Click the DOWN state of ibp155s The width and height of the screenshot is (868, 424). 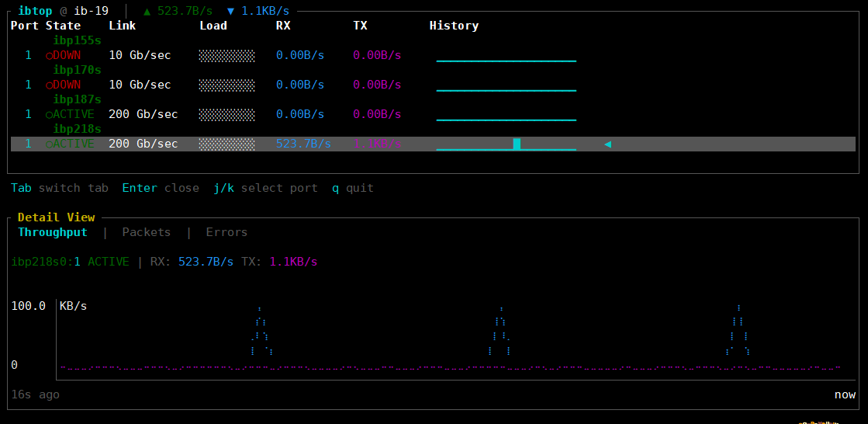pos(63,55)
